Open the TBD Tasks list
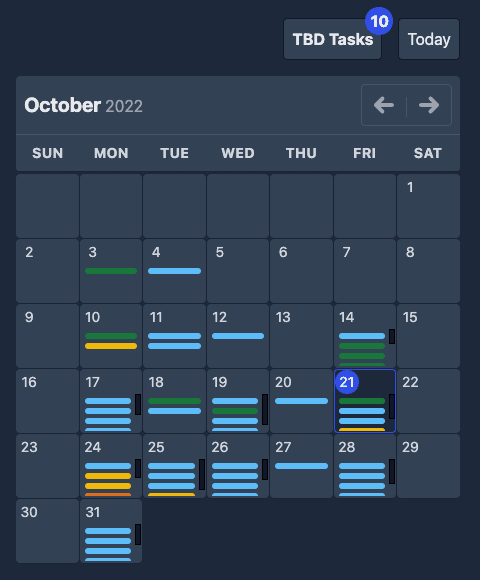 pyautogui.click(x=332, y=39)
